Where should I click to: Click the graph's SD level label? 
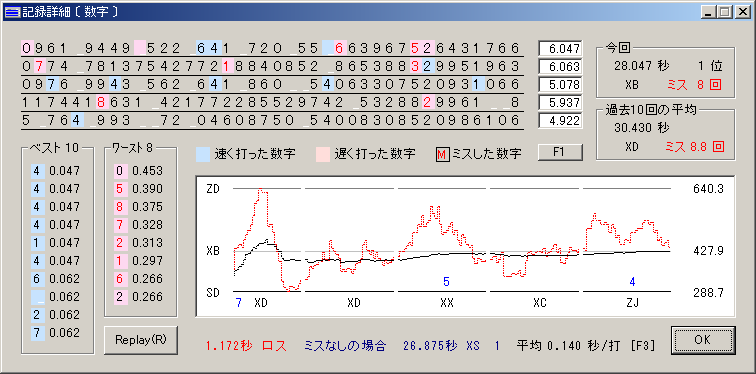[x=213, y=293]
